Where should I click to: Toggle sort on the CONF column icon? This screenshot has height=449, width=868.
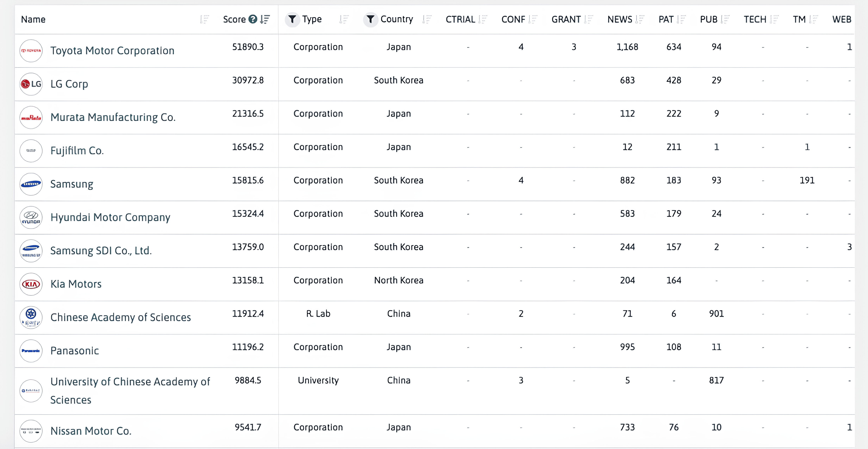(533, 19)
